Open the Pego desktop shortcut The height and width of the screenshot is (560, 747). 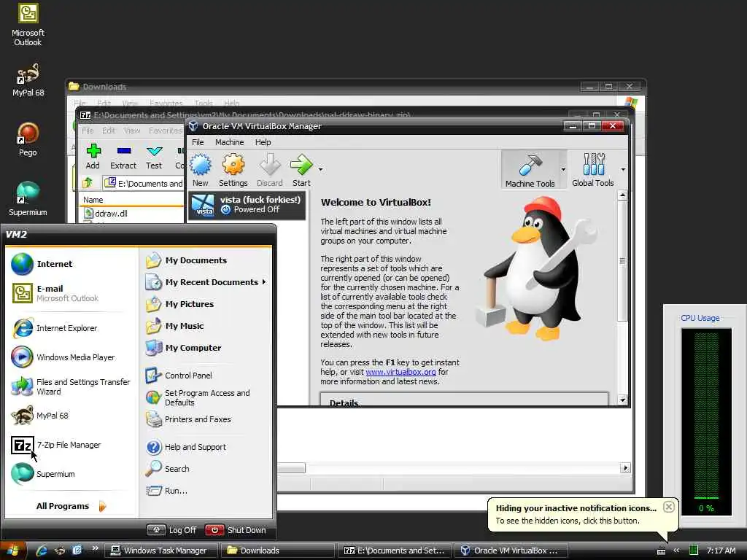click(x=28, y=139)
